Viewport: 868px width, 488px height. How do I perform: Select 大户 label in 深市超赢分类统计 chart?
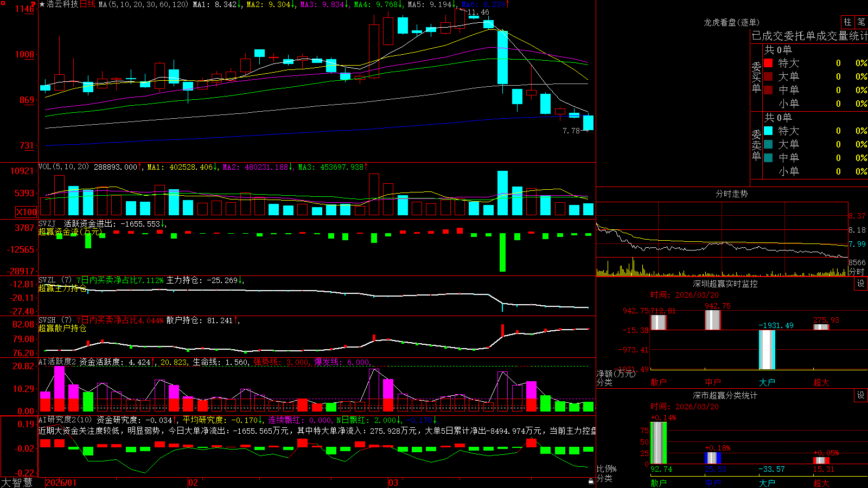[767, 483]
